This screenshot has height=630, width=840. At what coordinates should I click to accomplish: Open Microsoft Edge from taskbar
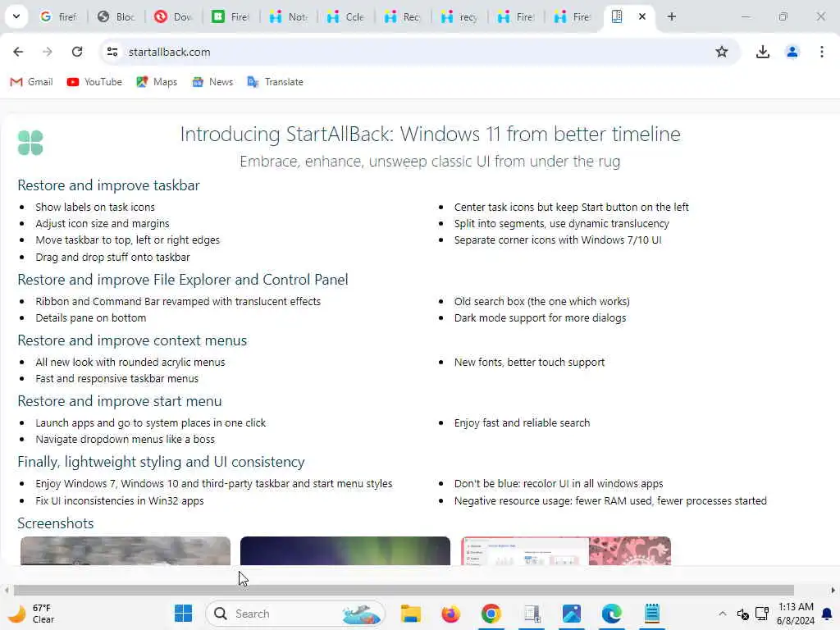[x=611, y=614]
